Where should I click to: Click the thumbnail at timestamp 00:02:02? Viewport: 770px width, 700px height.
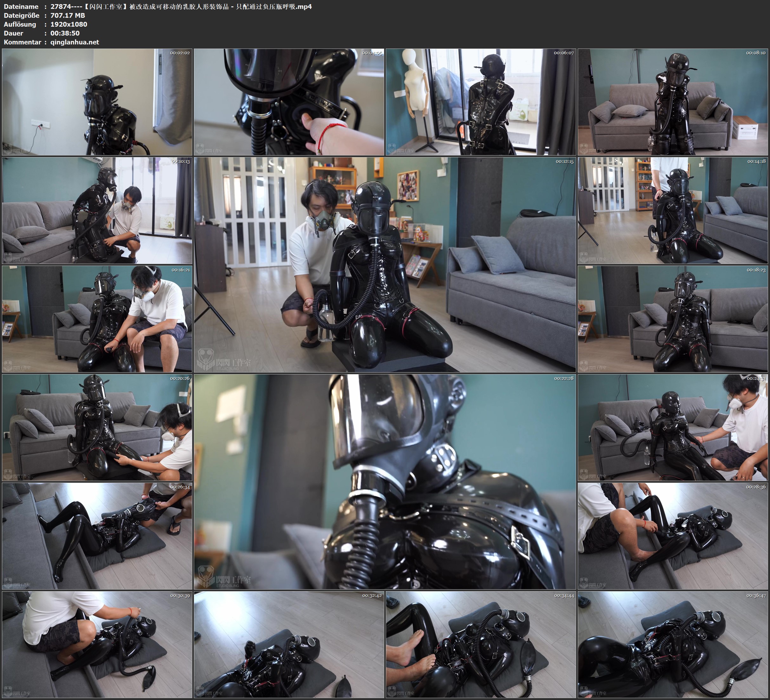(x=97, y=102)
